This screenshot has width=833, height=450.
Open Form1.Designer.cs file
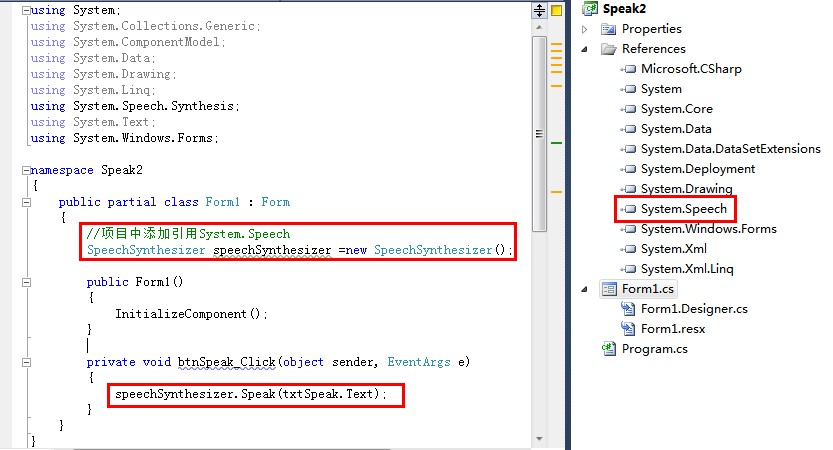tap(694, 309)
